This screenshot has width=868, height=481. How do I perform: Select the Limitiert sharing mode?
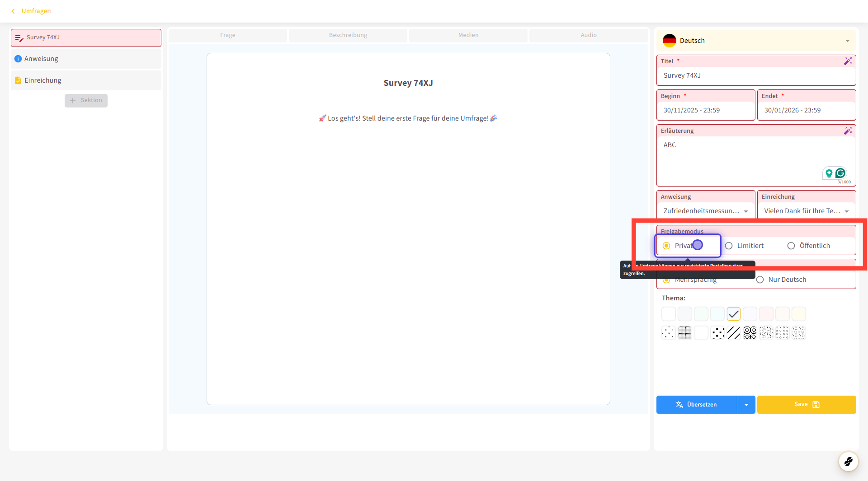pos(729,246)
